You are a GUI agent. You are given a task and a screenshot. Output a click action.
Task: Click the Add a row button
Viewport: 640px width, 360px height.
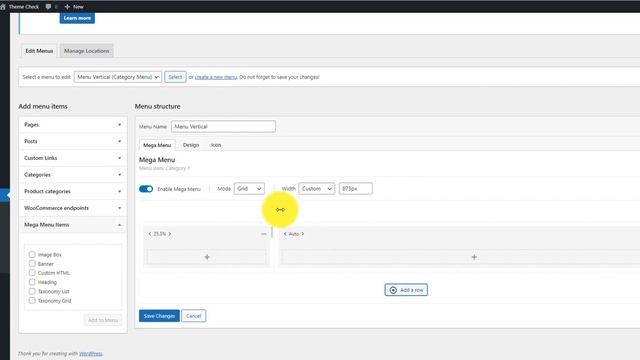click(x=406, y=290)
